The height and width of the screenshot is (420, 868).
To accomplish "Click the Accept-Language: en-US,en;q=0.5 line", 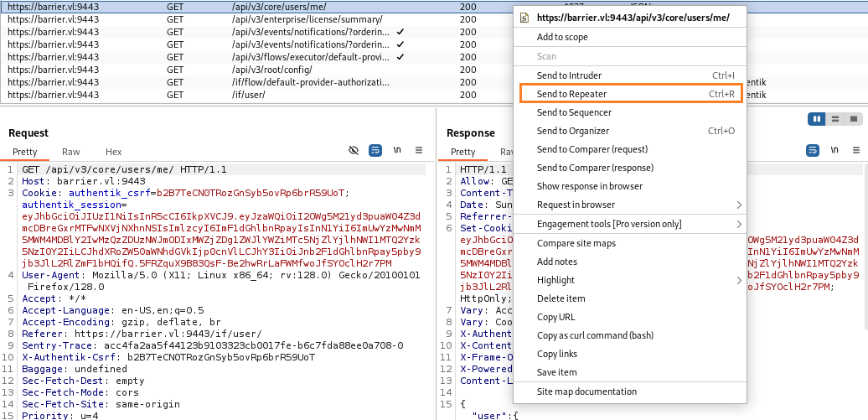I will coord(113,310).
